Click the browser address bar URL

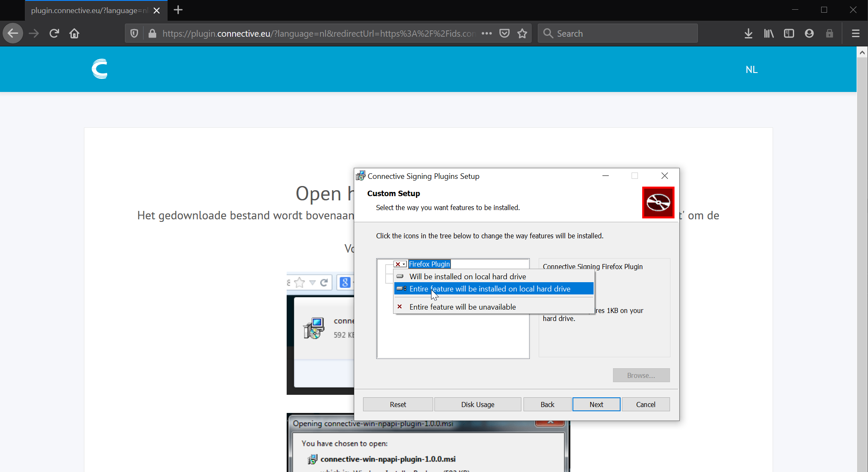pyautogui.click(x=319, y=33)
